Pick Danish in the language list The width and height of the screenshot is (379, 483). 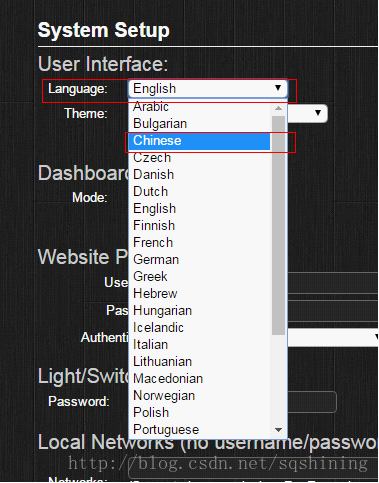click(199, 175)
